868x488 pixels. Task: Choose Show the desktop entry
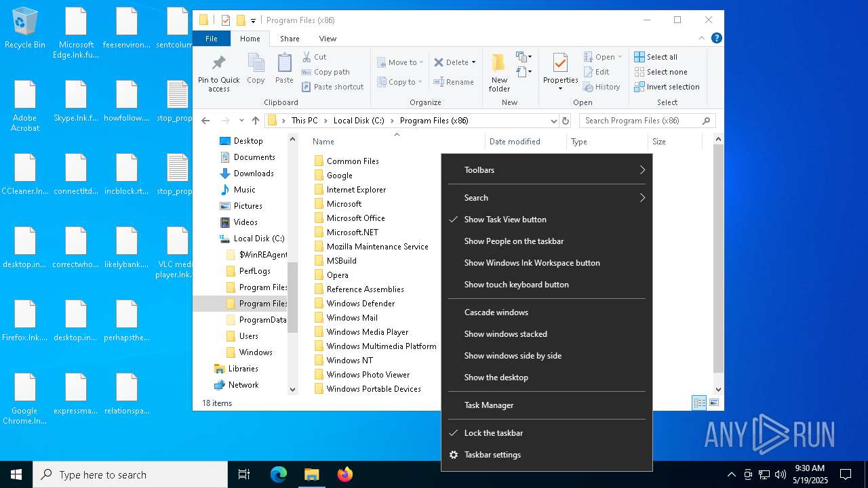547,378
